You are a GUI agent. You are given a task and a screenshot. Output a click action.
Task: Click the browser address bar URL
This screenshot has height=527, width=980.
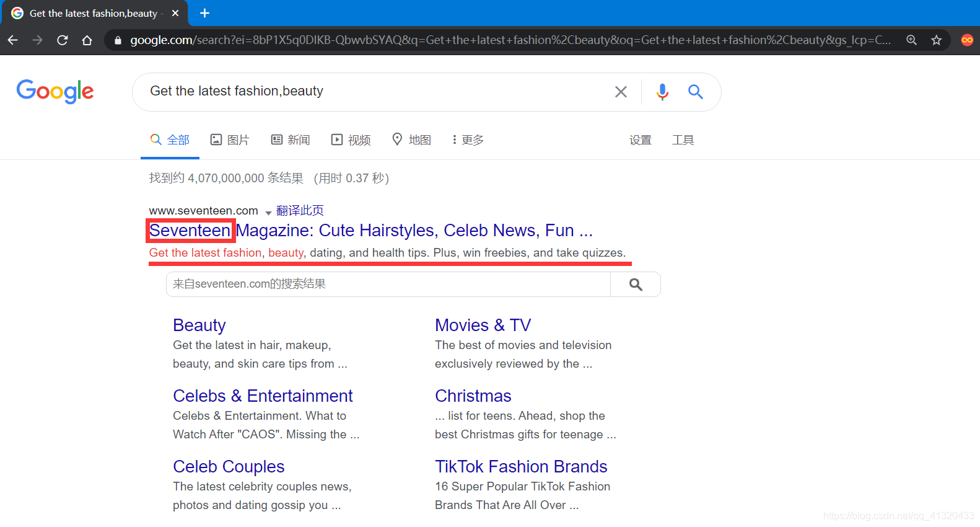[x=510, y=40]
